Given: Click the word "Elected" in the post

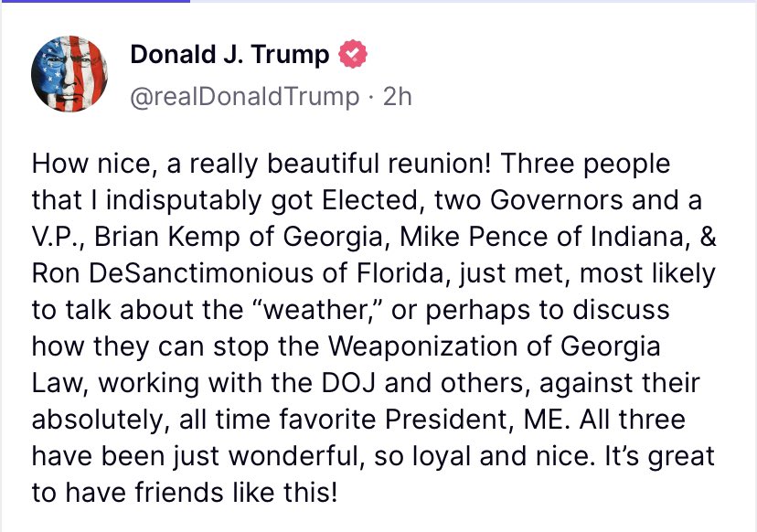Looking at the screenshot, I should 369,200.
